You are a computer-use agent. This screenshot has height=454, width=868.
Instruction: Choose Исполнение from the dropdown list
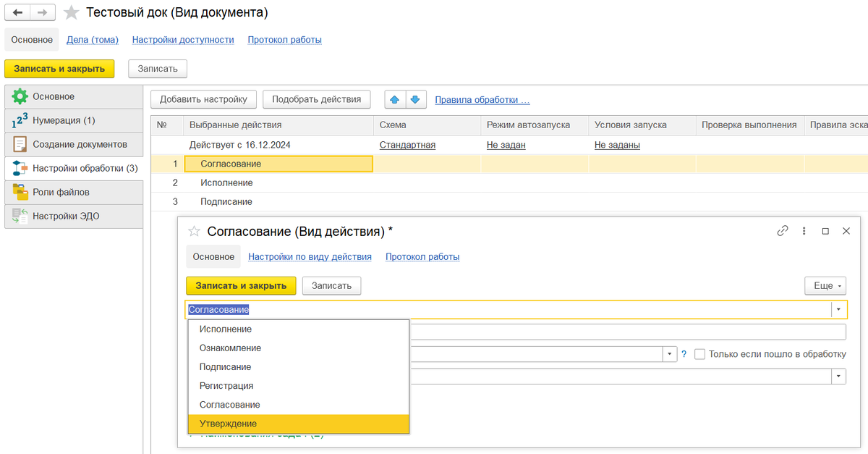(299, 329)
